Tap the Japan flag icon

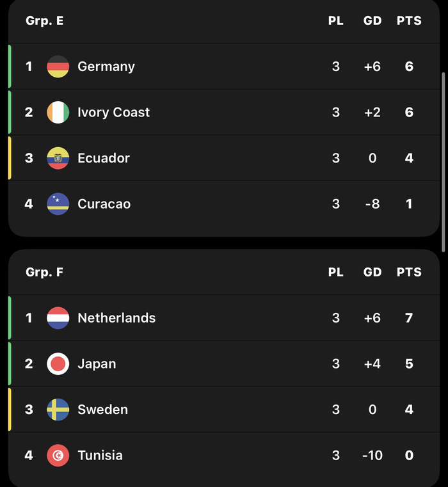[x=58, y=363]
